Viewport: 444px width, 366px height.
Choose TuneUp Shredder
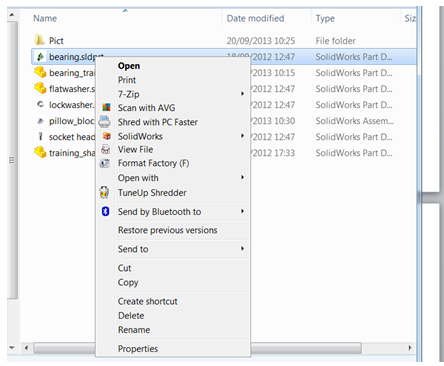coord(152,193)
